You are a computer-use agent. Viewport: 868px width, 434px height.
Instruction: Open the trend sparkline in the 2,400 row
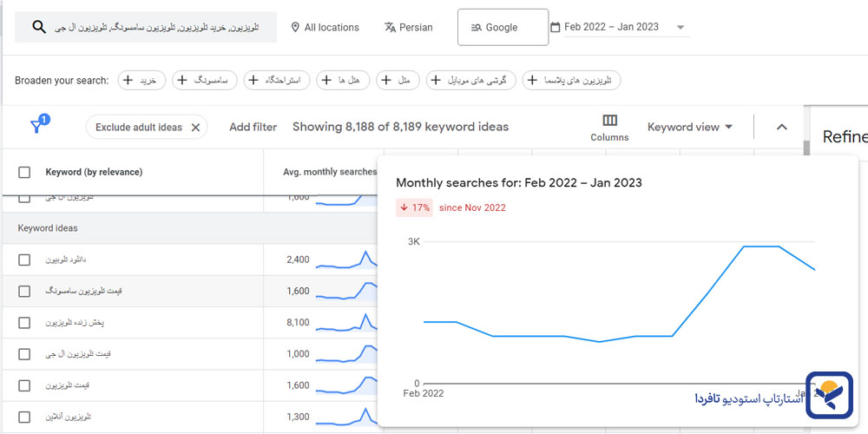tap(346, 260)
